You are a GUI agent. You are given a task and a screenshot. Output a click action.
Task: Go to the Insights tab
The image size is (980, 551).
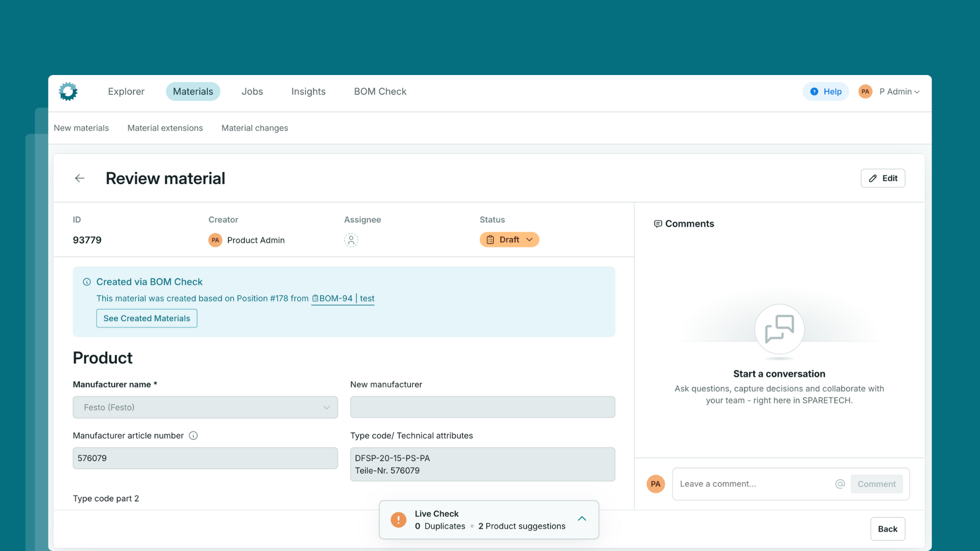(308, 92)
